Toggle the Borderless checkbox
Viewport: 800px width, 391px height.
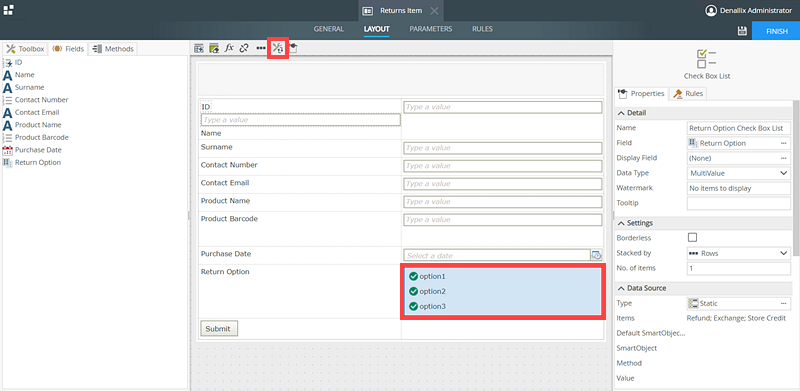click(x=692, y=237)
